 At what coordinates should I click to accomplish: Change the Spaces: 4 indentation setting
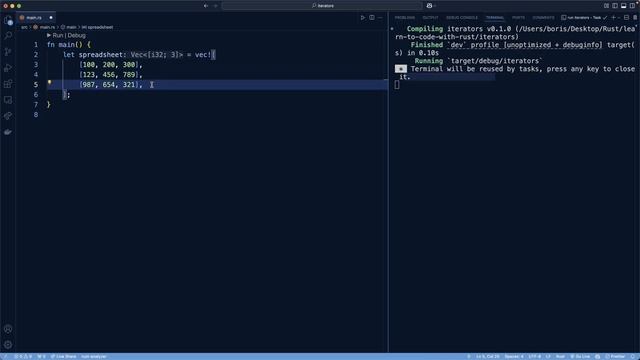point(514,357)
